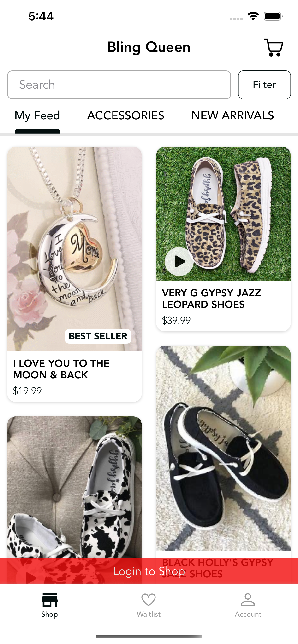The height and width of the screenshot is (644, 298).
Task: Focus the Search input field
Action: coord(119,85)
